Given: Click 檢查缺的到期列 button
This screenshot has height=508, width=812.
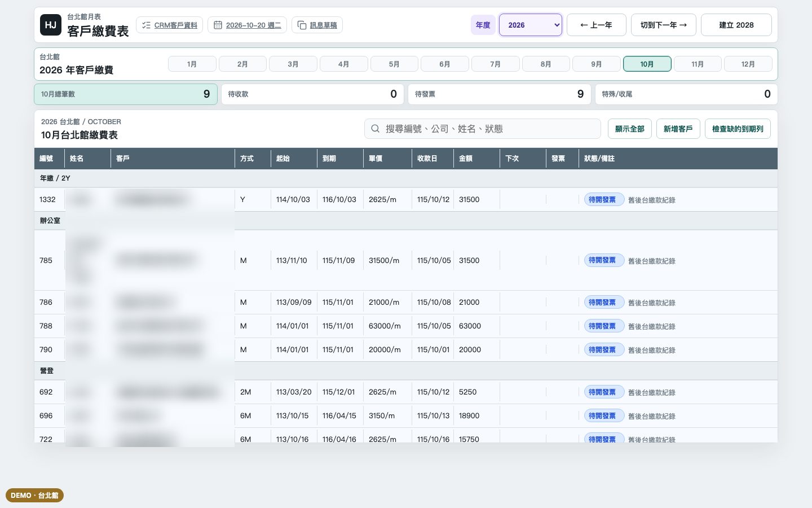Looking at the screenshot, I should click(x=738, y=129).
